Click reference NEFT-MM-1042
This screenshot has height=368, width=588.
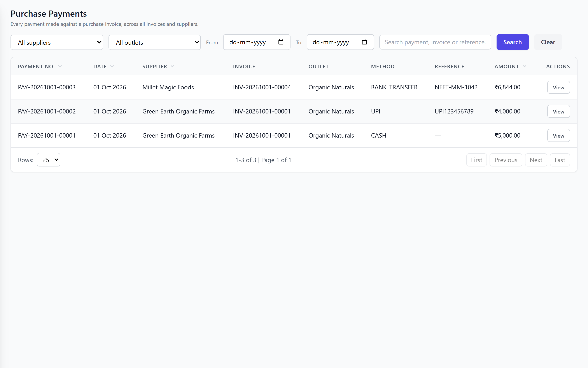pyautogui.click(x=456, y=87)
